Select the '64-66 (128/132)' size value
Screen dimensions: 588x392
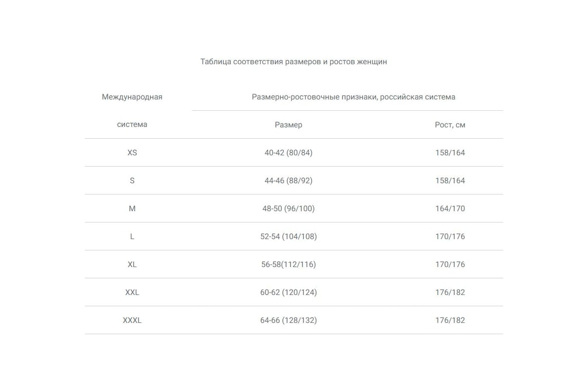point(288,320)
